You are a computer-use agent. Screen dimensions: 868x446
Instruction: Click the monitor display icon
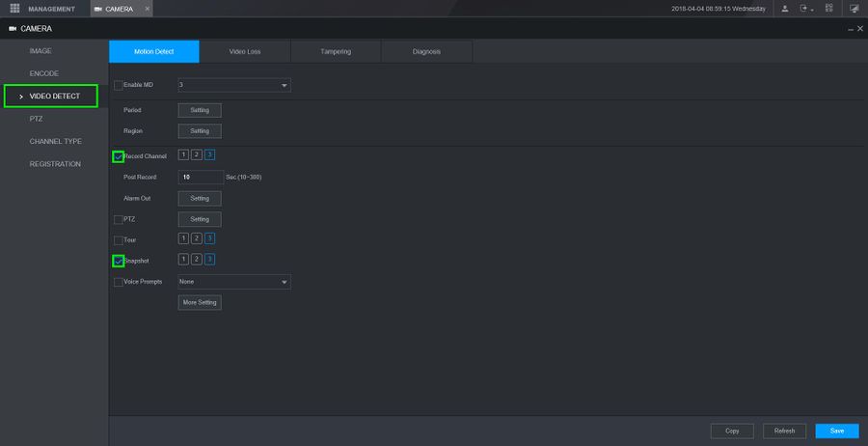(854, 9)
